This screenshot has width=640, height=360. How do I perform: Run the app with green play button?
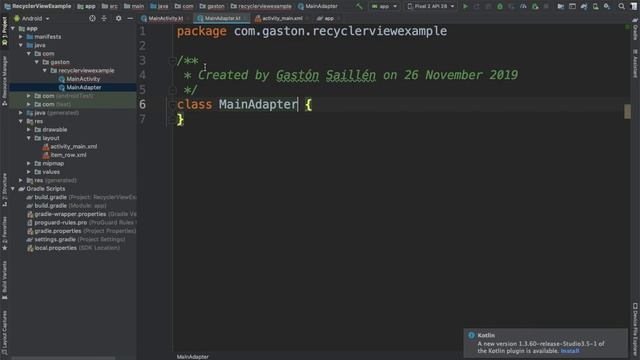465,6
